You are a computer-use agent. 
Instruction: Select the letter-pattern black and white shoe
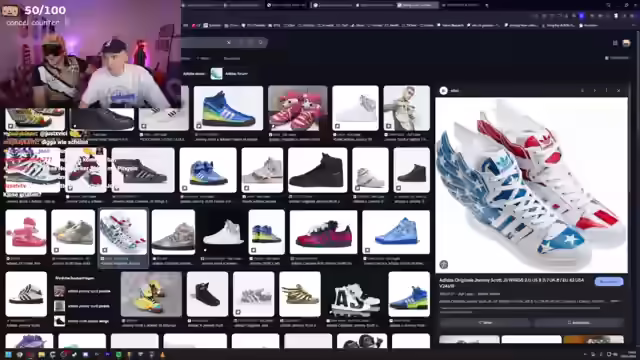(355, 294)
